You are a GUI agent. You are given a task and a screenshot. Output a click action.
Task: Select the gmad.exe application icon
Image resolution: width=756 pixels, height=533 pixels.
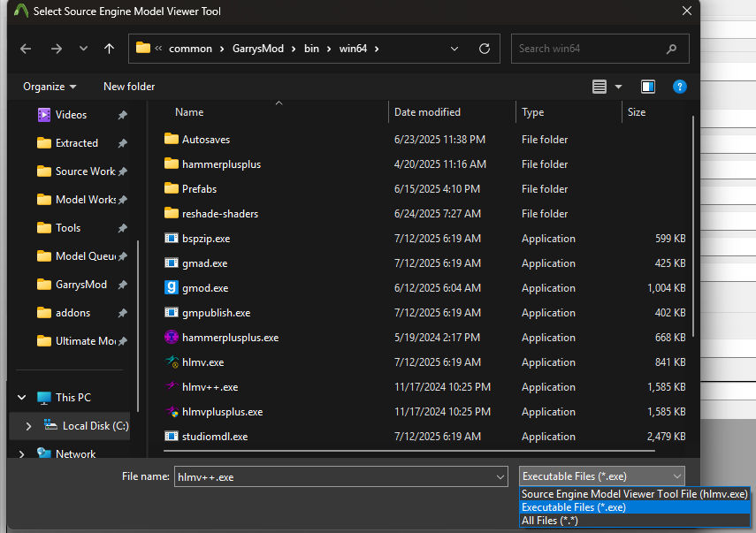[172, 263]
